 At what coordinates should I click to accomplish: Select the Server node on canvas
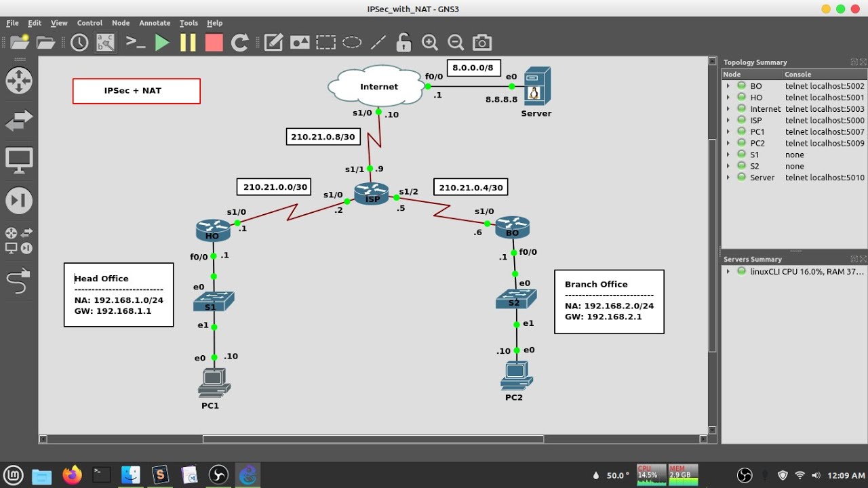click(537, 86)
